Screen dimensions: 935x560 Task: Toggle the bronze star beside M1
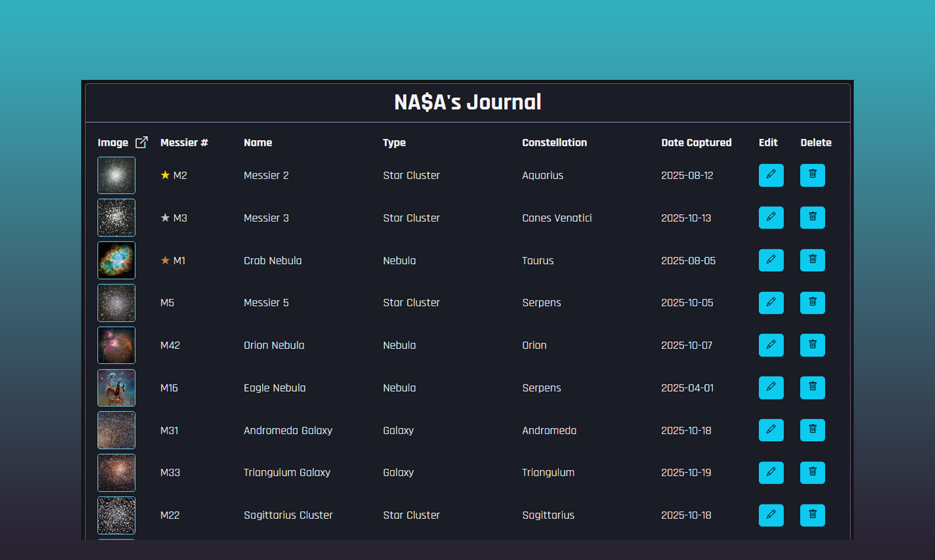pos(165,260)
